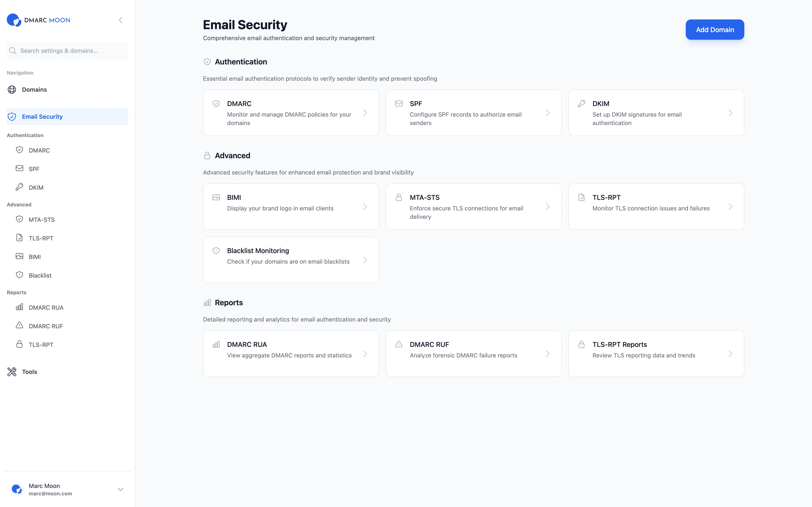812x507 pixels.
Task: Open DKIM via the key icon
Action: pyautogui.click(x=19, y=187)
